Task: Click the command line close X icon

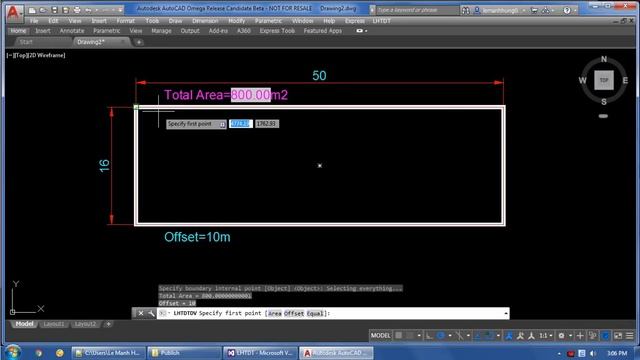Action: coord(140,313)
